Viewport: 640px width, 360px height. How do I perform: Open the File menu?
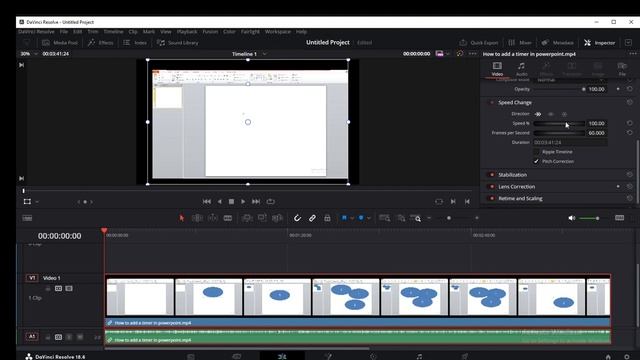[x=64, y=31]
